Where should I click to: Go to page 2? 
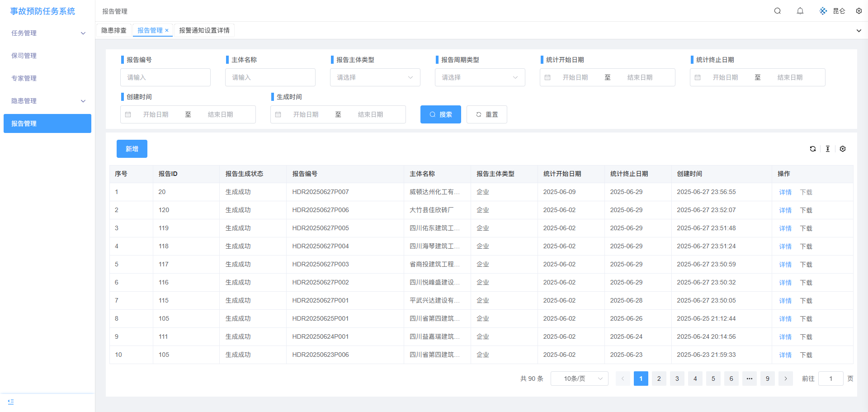point(659,379)
